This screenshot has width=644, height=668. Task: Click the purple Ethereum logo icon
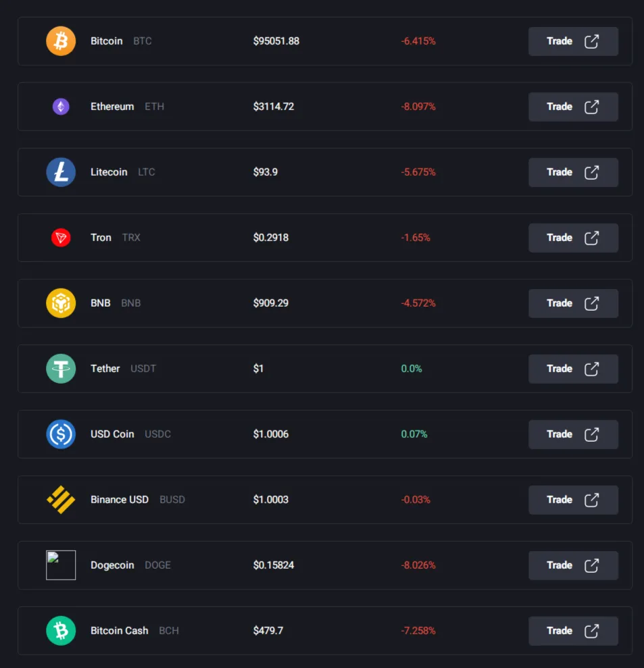61,107
